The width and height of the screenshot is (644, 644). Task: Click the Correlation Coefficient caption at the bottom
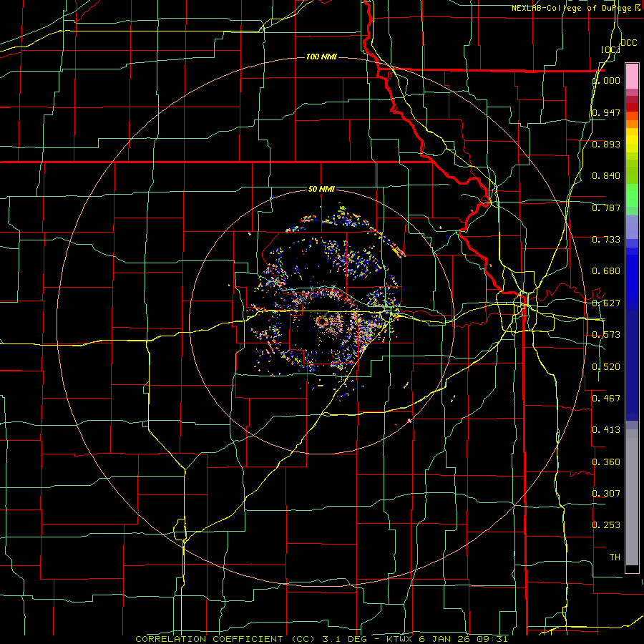click(x=321, y=639)
